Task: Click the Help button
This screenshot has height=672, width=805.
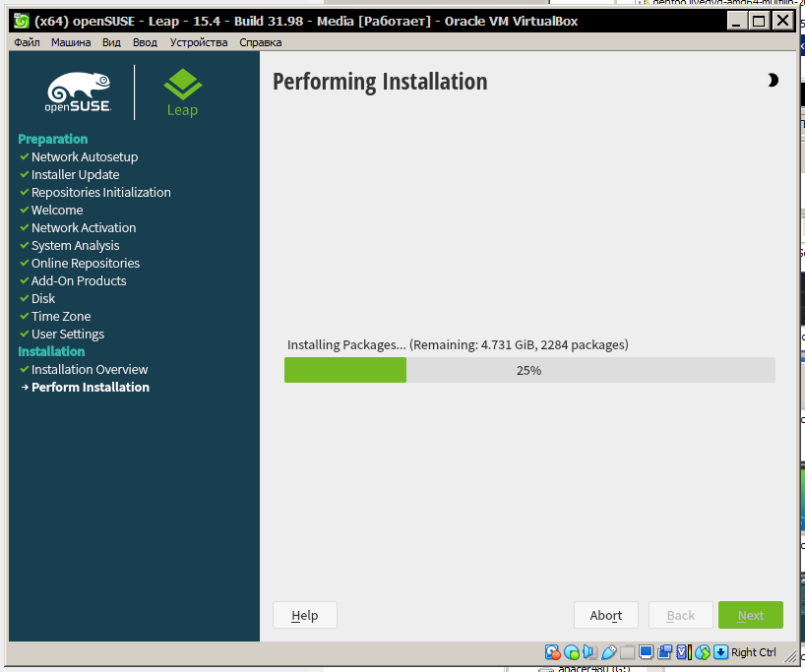Action: (305, 615)
